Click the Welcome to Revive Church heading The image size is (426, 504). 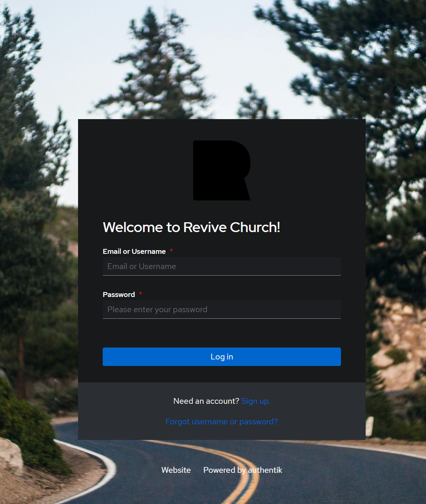pyautogui.click(x=191, y=227)
